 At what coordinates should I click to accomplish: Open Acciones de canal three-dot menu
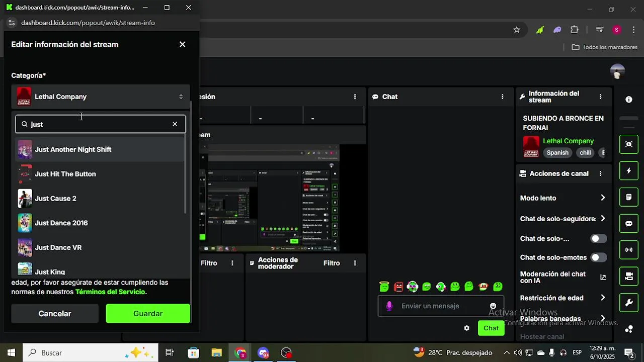600,173
